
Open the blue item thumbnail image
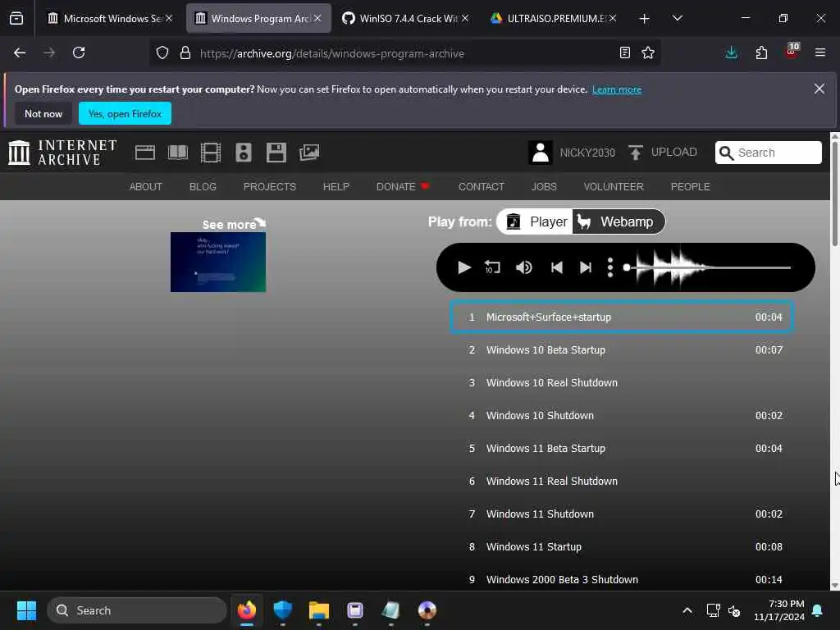pos(218,262)
